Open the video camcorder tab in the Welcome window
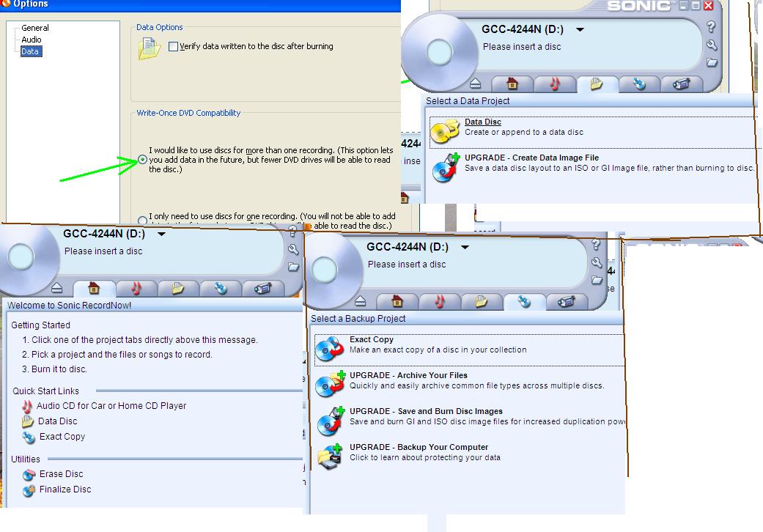The height and width of the screenshot is (532, 763). point(263,289)
